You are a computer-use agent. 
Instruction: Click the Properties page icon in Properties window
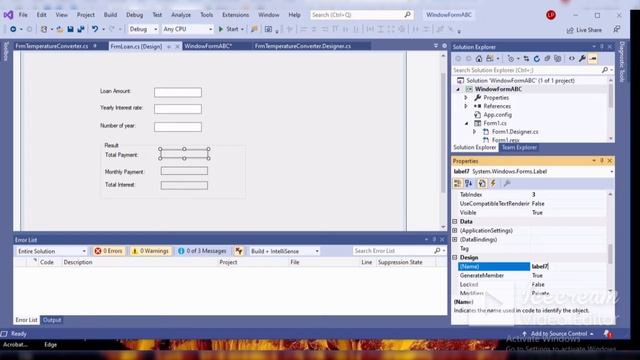coord(482,183)
